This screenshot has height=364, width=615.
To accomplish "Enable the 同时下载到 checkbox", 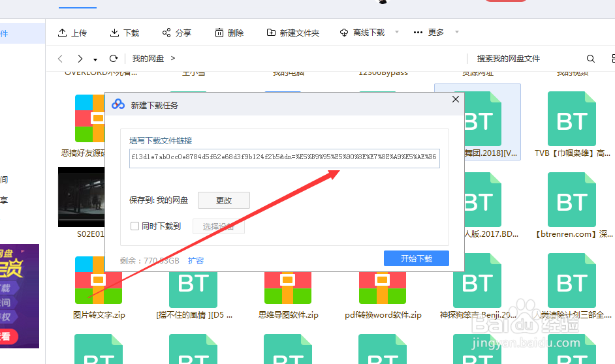I will click(134, 226).
